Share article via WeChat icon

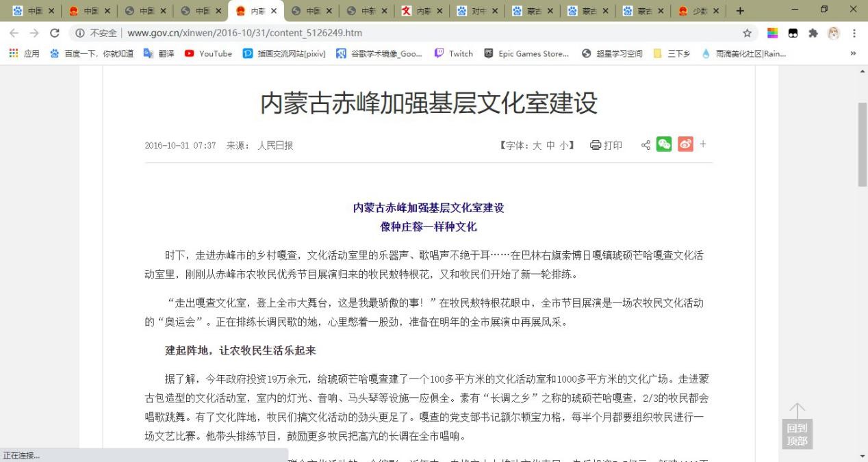point(663,144)
